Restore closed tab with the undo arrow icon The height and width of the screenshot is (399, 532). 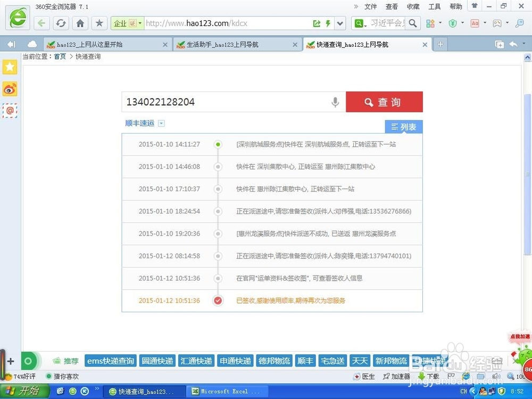click(513, 45)
